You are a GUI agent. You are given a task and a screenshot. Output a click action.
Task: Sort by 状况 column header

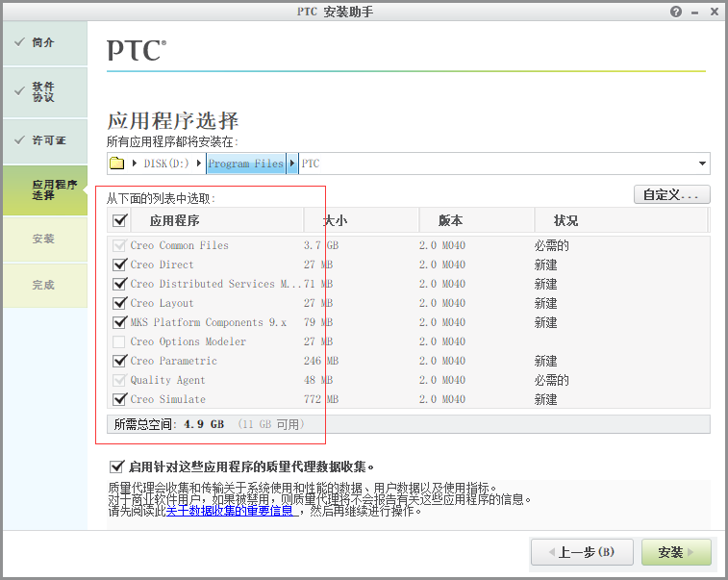620,220
